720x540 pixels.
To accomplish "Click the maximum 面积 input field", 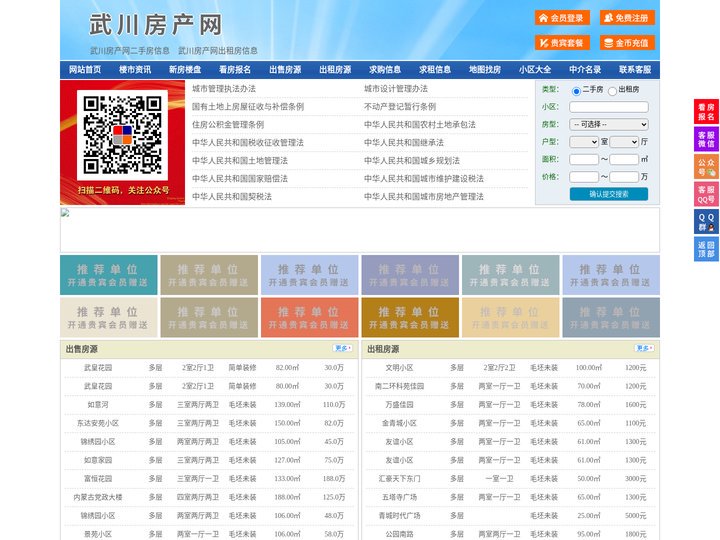I will [624, 159].
